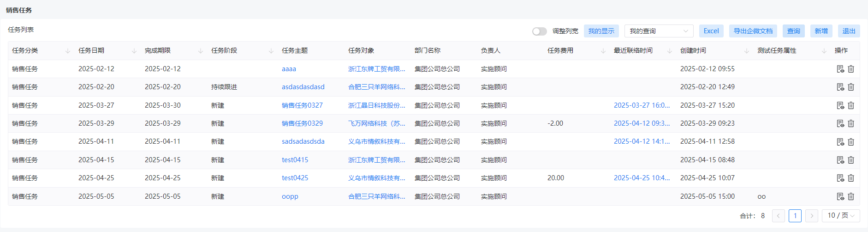
Task: Sort by 最近联络时间 column arrow
Action: [670, 51]
